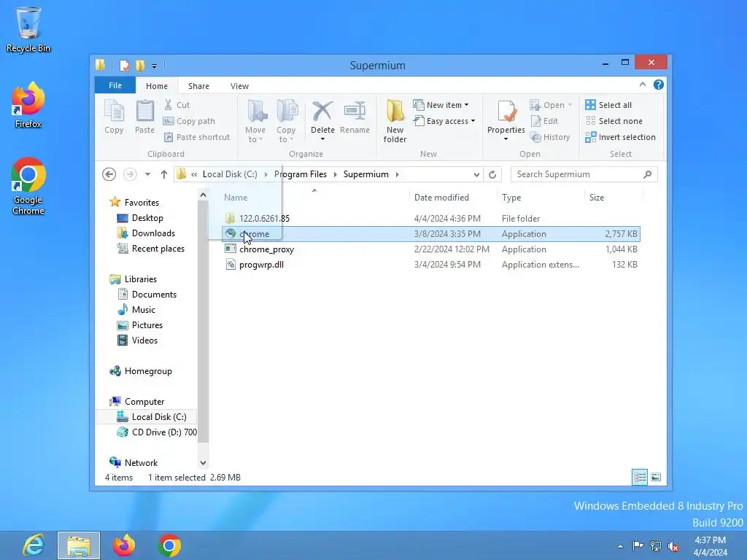Click the Back navigation arrow

[109, 174]
